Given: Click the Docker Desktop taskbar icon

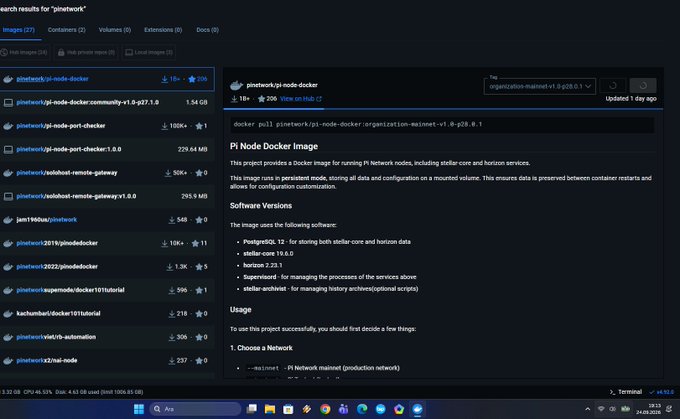Looking at the screenshot, I should pos(417,409).
